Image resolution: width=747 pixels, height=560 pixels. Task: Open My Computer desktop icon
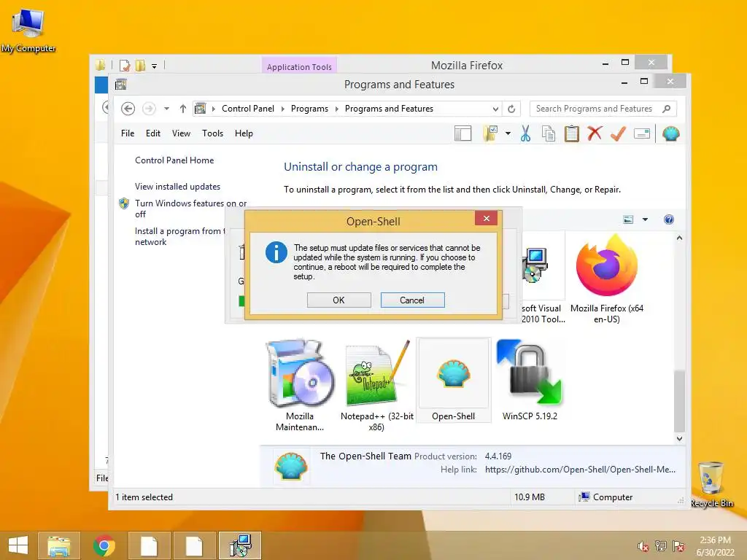coord(28,31)
